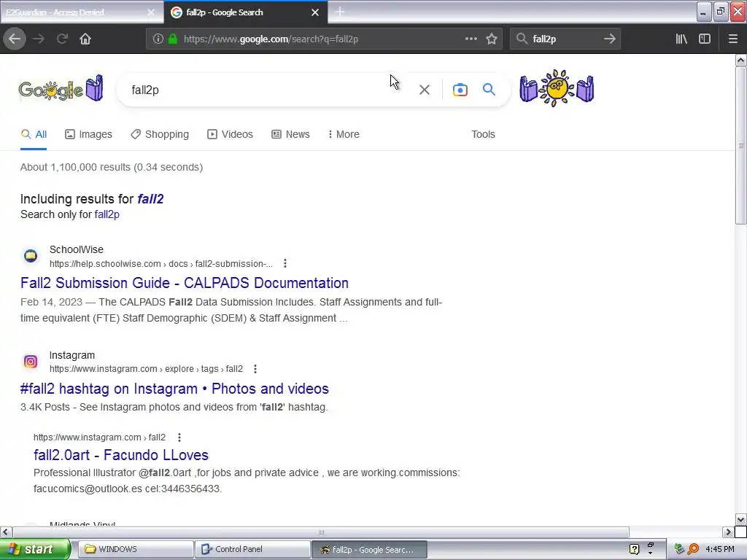Switch to Images results
Screen dimensions: 747x560
tap(88, 134)
